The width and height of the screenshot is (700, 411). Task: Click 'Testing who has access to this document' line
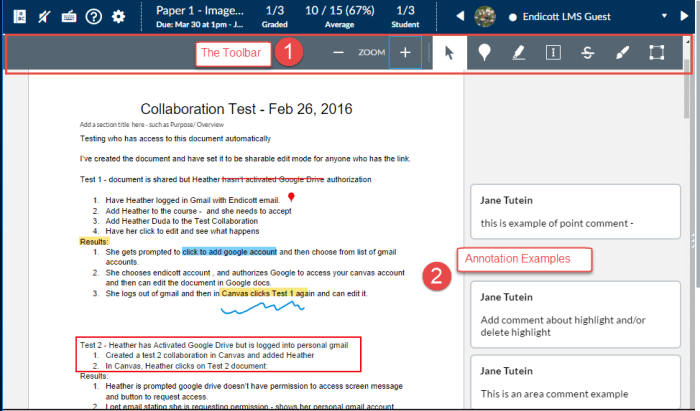coord(175,139)
